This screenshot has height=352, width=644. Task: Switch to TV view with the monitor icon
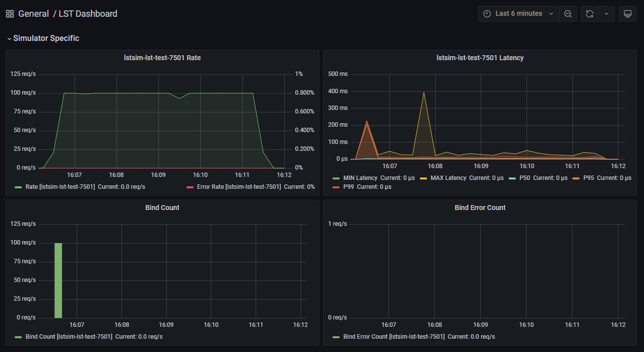coord(628,14)
